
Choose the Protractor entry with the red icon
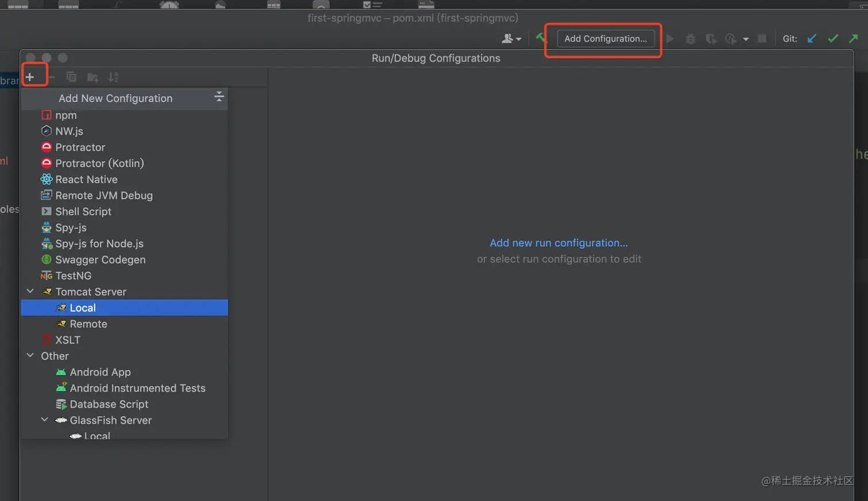point(125,147)
